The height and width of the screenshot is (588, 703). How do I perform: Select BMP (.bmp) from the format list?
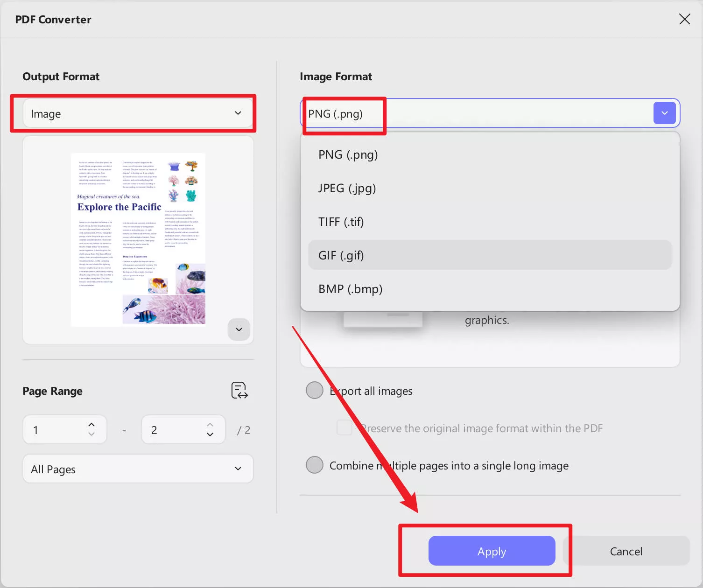coord(350,288)
